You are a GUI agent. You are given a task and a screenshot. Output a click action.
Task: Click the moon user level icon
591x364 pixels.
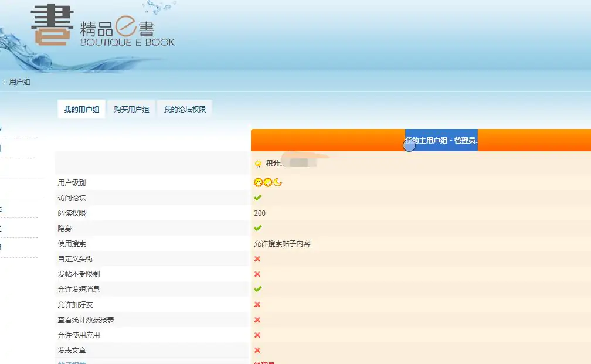click(x=278, y=182)
